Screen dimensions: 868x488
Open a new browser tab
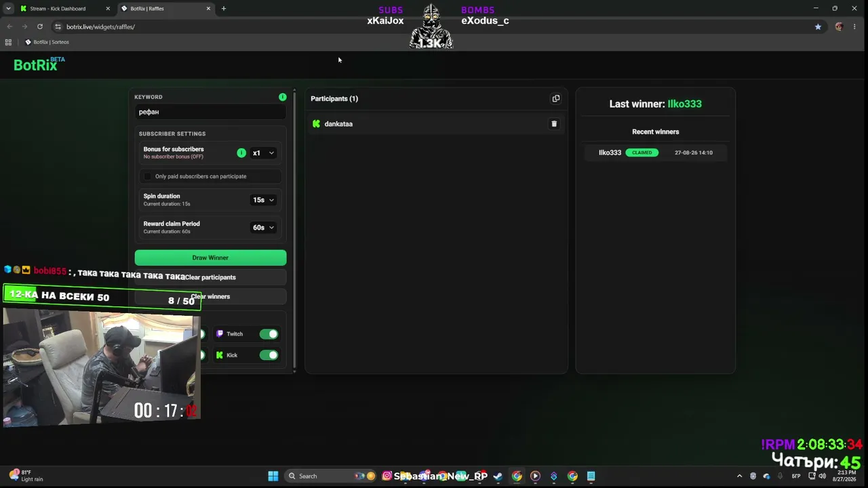[x=224, y=9]
